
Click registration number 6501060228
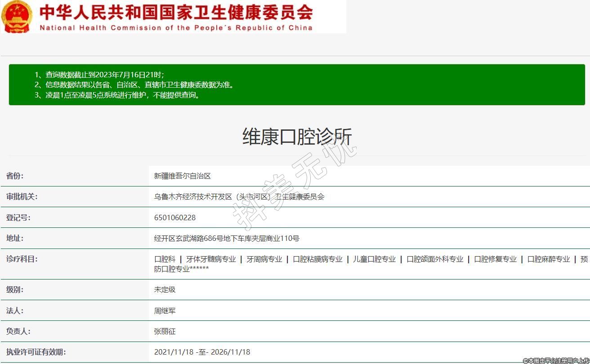175,218
